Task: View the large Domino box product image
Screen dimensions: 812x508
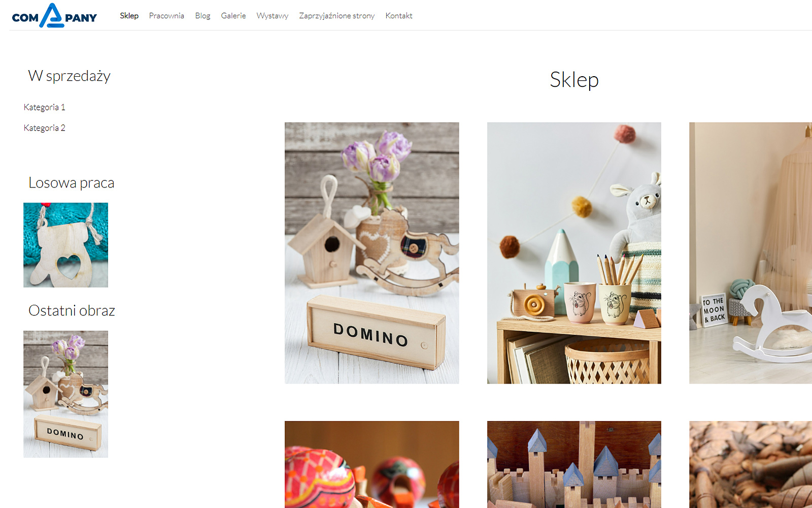Action: (x=371, y=253)
